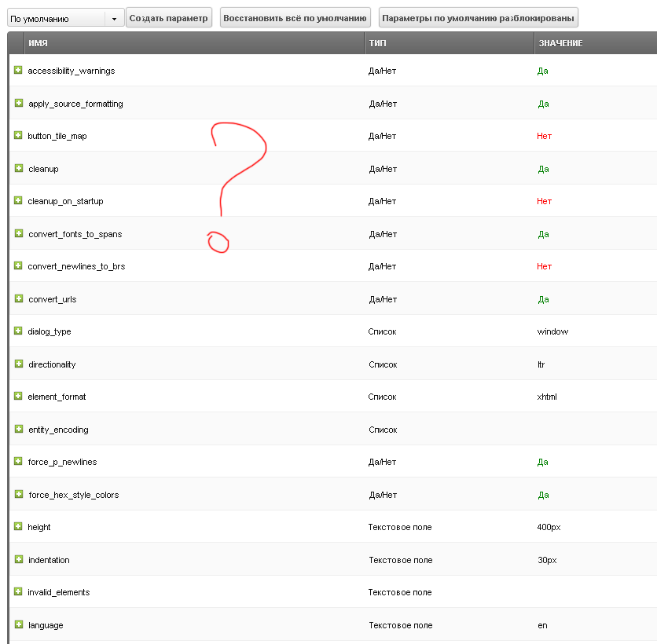Toggle the 'Да' value of cleanup
Screen dimensions: 657x644
tap(544, 169)
